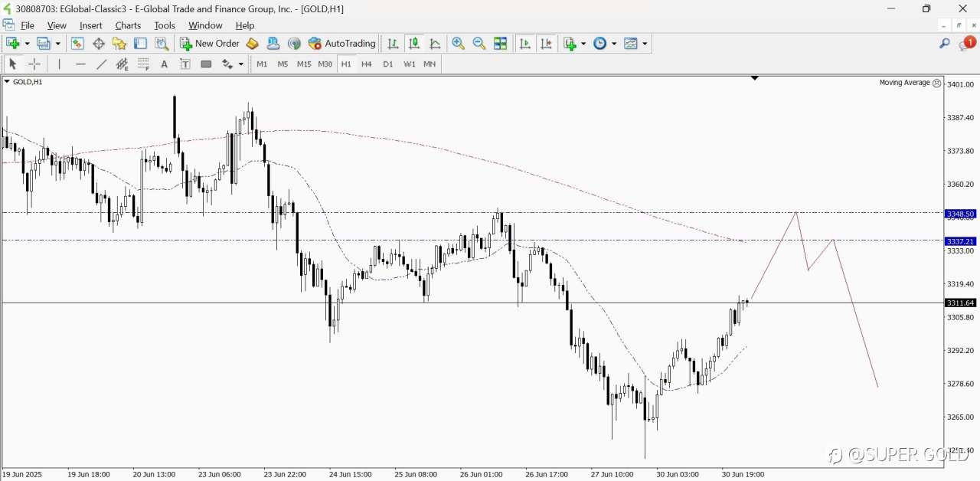The image size is (980, 481).
Task: Click the Templates icon
Action: tap(631, 44)
